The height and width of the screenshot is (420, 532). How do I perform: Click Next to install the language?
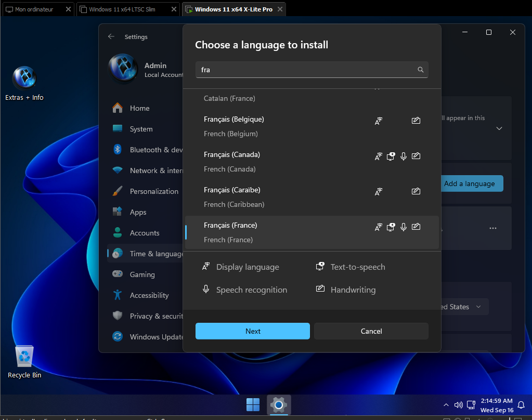coord(252,331)
